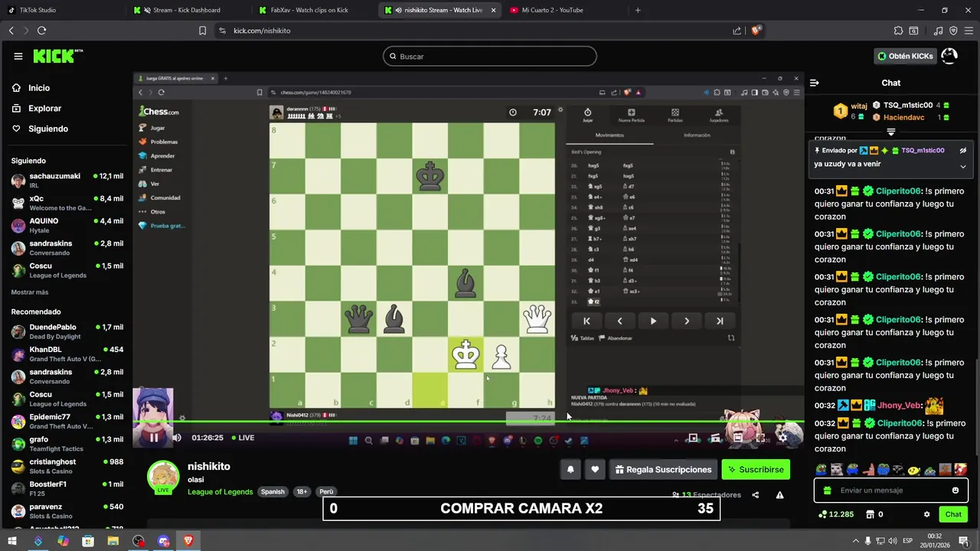This screenshot has height=551, width=980.
Task: Open chat settings gear
Action: [926, 514]
